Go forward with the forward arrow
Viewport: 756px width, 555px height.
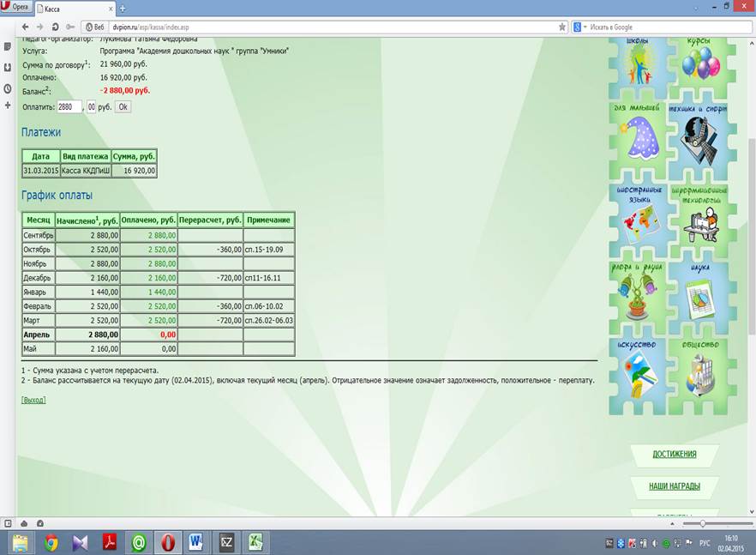click(40, 27)
